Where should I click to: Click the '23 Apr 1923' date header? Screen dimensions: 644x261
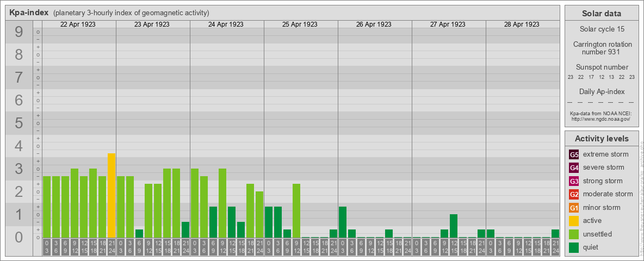(x=152, y=24)
